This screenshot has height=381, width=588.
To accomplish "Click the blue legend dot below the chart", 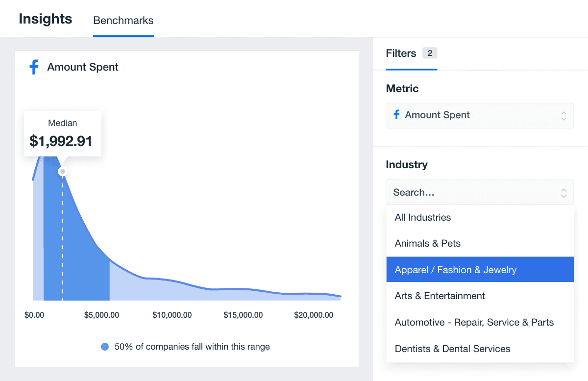I will pyautogui.click(x=105, y=347).
